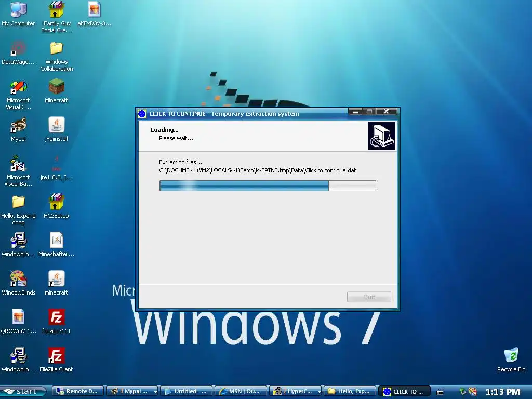Click the 'Please wait...' text
Viewport: 532px width, 399px height.
[x=176, y=138]
